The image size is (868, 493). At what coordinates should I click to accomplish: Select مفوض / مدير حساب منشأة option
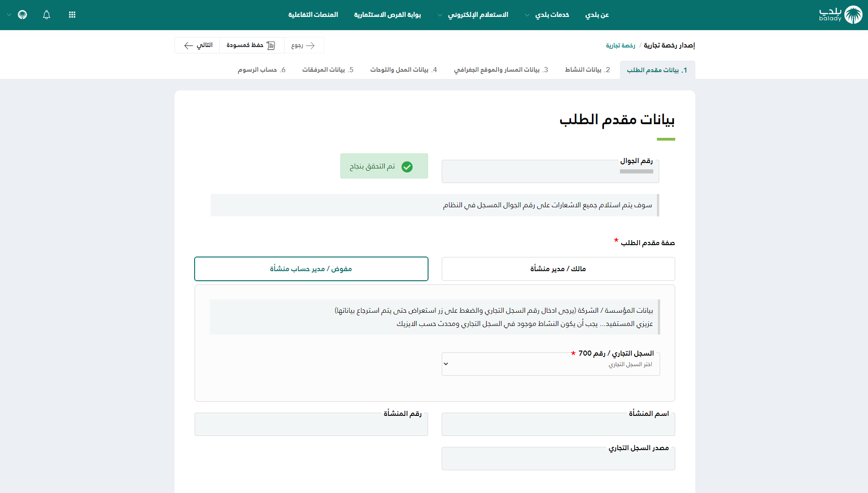pos(311,269)
